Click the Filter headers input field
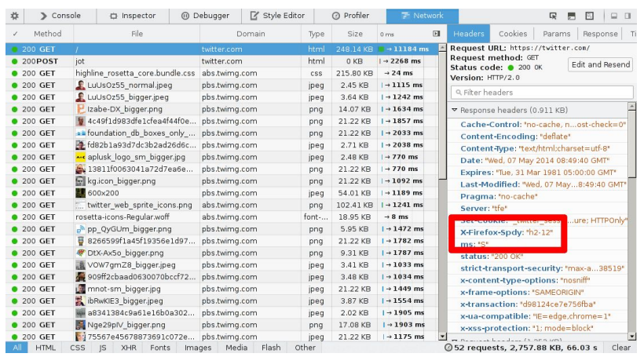Screen dimensions: 644x357 point(542,92)
